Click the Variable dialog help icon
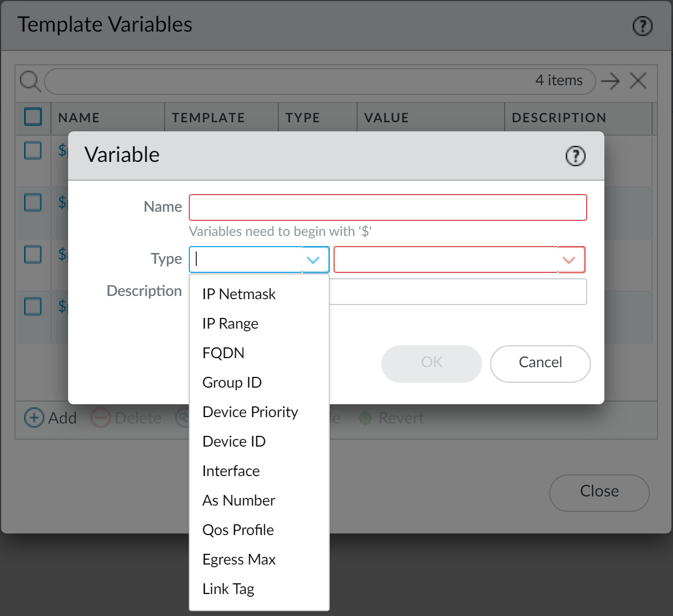Viewport: 673px width, 616px height. [x=575, y=156]
